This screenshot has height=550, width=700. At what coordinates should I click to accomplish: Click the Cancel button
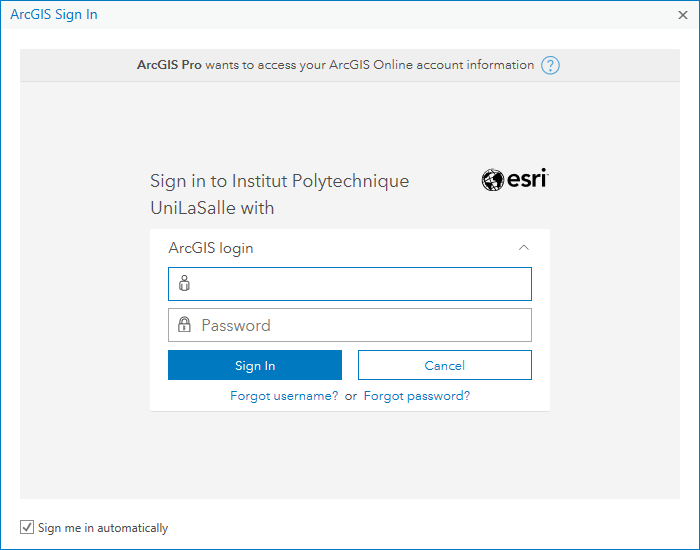[445, 365]
